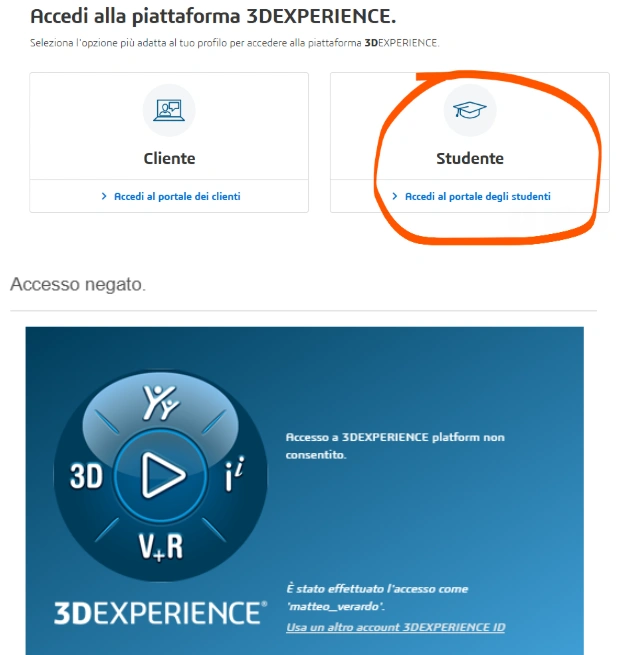The height and width of the screenshot is (655, 617).
Task: Open the 'Accedi al portale degli studenti' link
Action: (477, 196)
